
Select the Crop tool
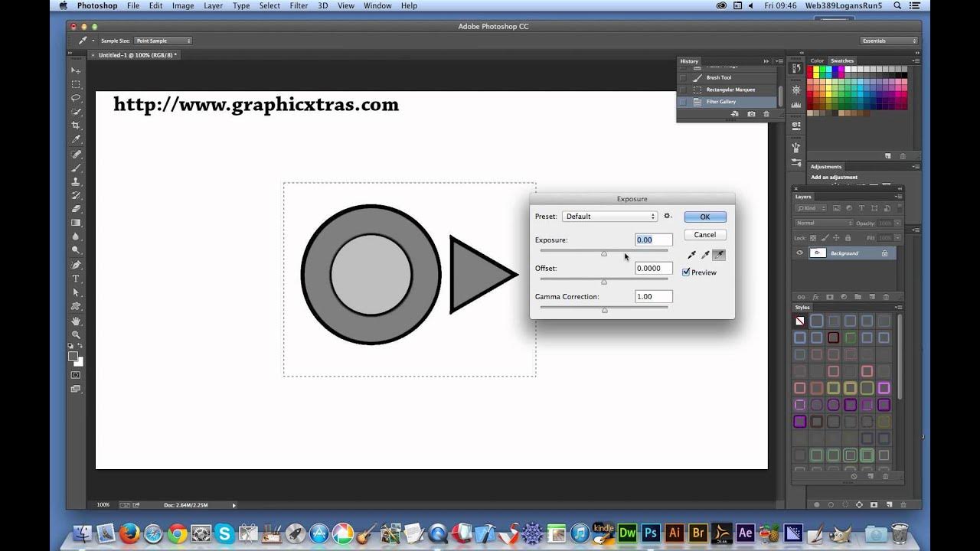point(76,126)
